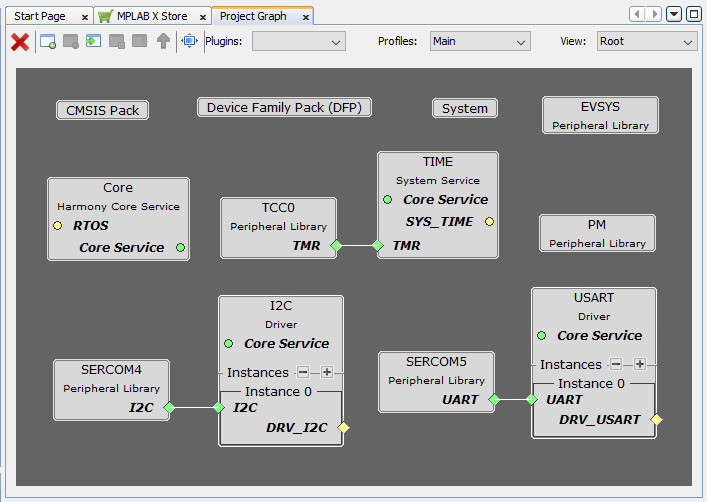Click the maximize window icon in tab bar
The height and width of the screenshot is (502, 707).
[693, 14]
